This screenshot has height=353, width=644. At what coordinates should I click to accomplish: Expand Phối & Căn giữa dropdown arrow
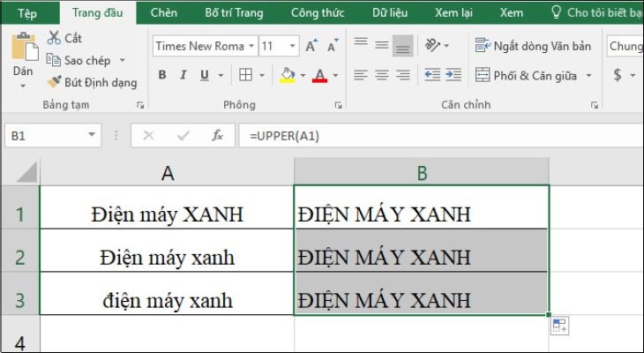point(589,75)
